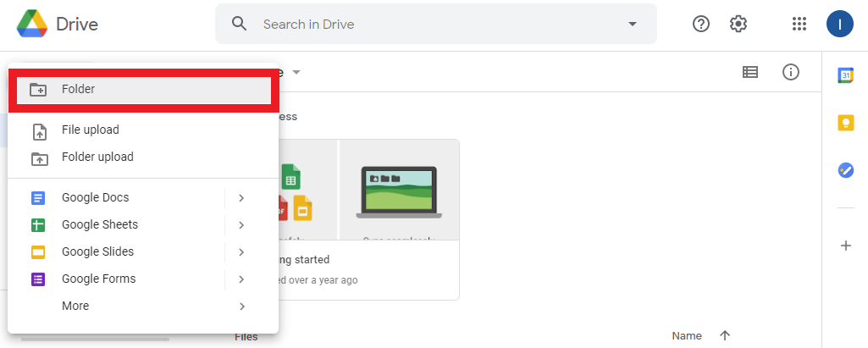Expand the More submenu arrow
868x348 pixels.
(x=241, y=307)
